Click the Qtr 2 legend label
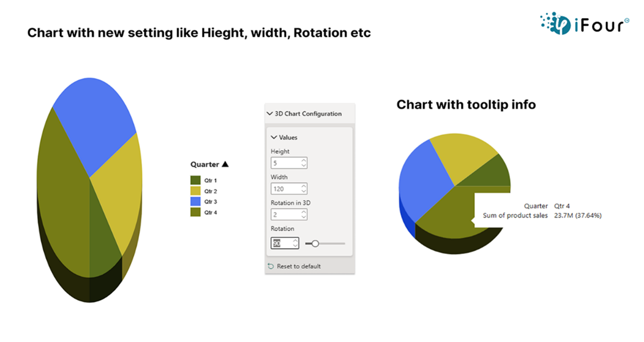The image size is (644, 342). pos(211,191)
